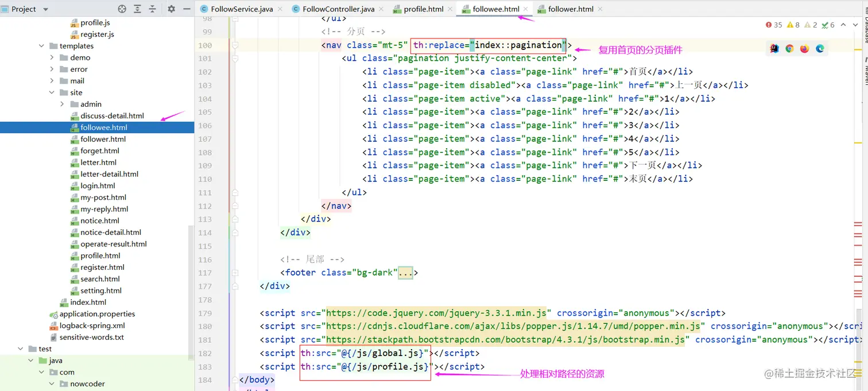
Task: Collapse all in the Project panel toolbar
Action: [x=152, y=9]
